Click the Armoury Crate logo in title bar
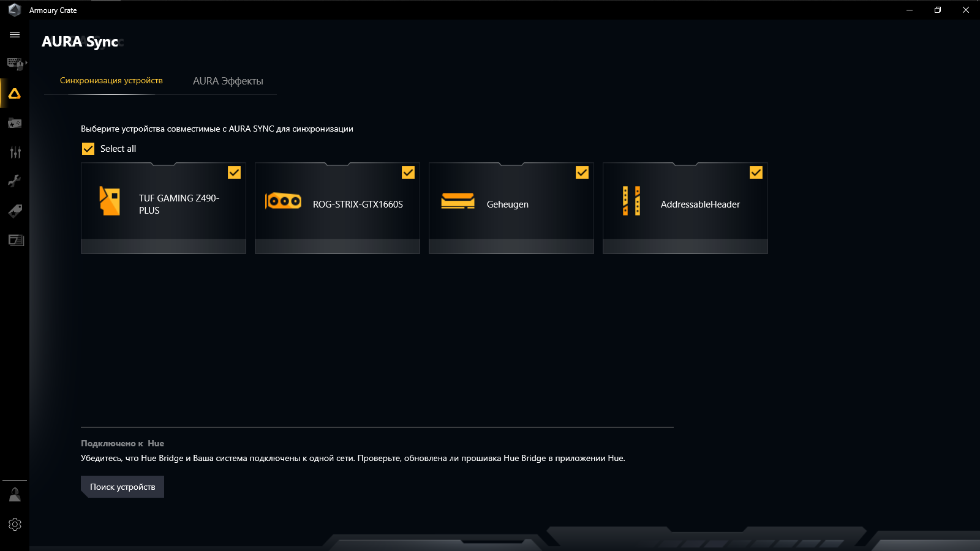The image size is (980, 551). [x=15, y=10]
